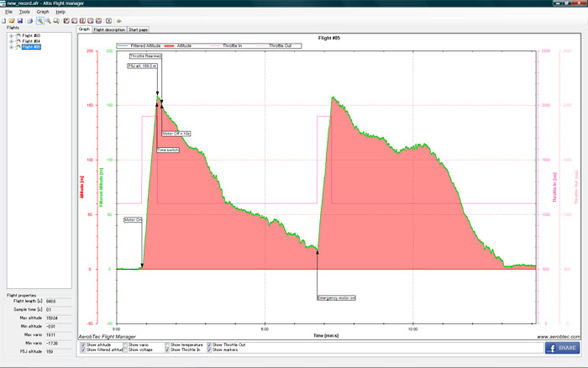This screenshot has width=588, height=368.
Task: Click the Flight length value field
Action: pyautogui.click(x=58, y=302)
